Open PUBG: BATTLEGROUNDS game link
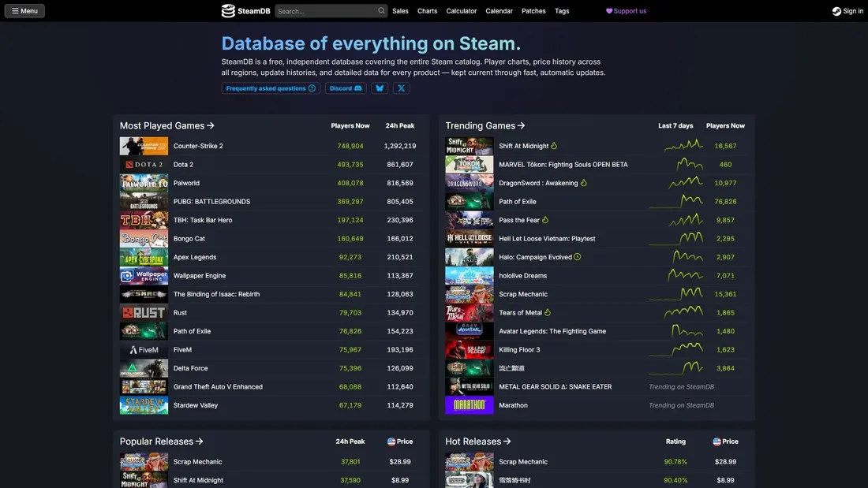This screenshot has height=488, width=868. tap(211, 201)
